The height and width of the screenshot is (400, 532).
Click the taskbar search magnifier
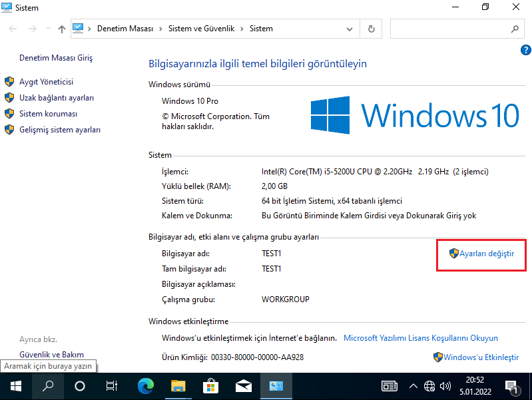tap(48, 386)
